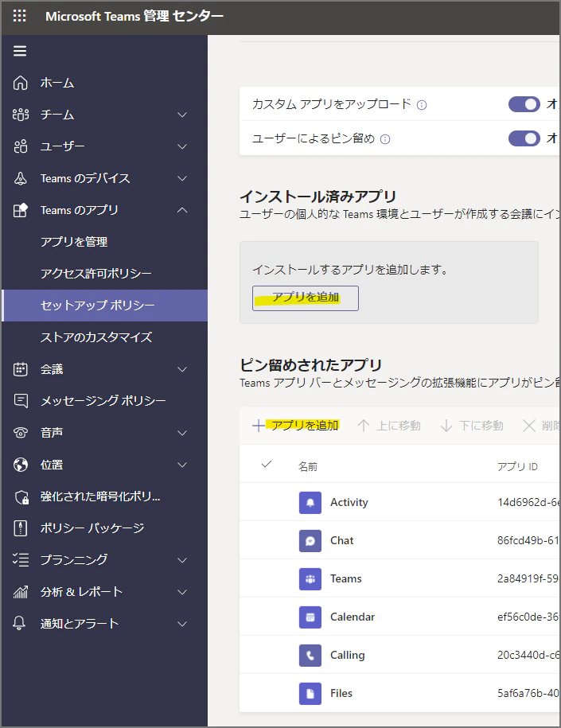The image size is (561, 728).
Task: Expand the 分析 & レポート chevron
Action: (x=182, y=592)
